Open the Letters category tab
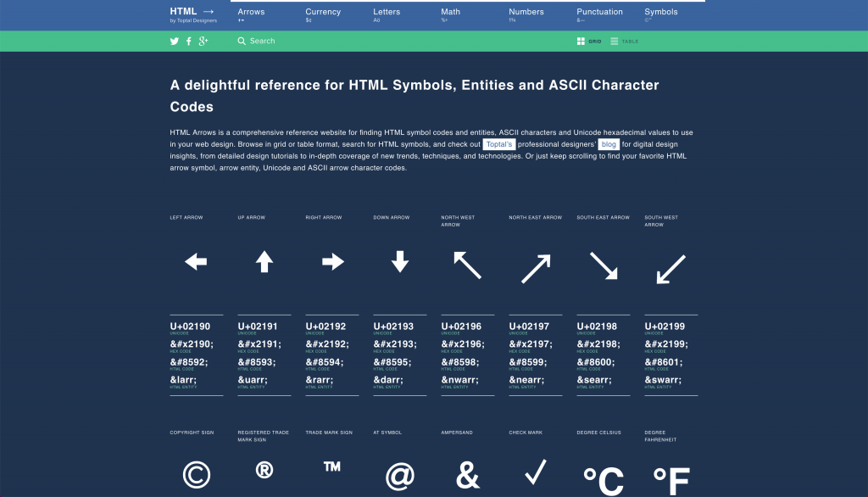Viewport: 868px width, 497px height. [387, 15]
